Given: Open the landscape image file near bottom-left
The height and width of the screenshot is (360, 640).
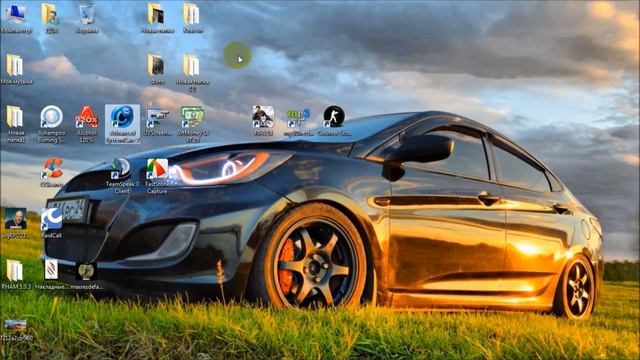Looking at the screenshot, I should (16, 330).
